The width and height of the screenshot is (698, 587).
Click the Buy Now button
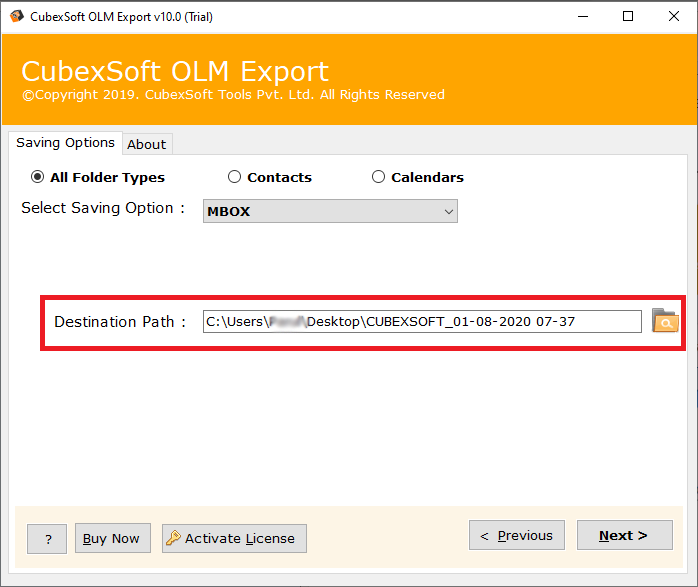pyautogui.click(x=113, y=538)
